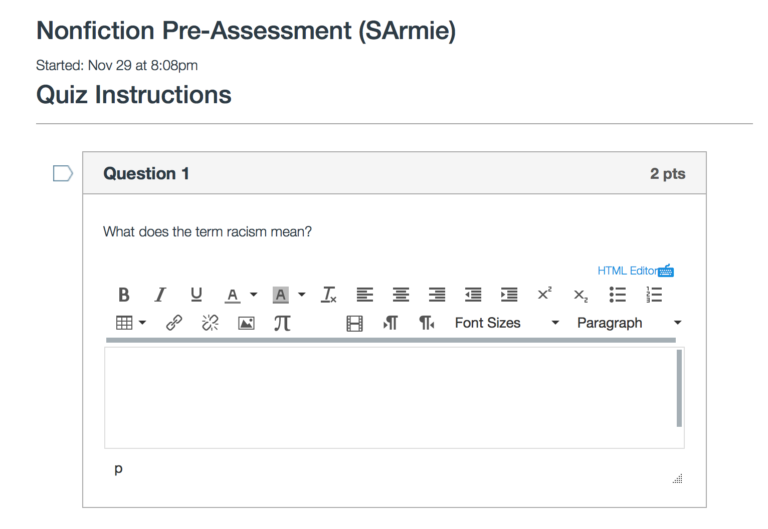
Task: Toggle underline text formatting
Action: pos(196,295)
